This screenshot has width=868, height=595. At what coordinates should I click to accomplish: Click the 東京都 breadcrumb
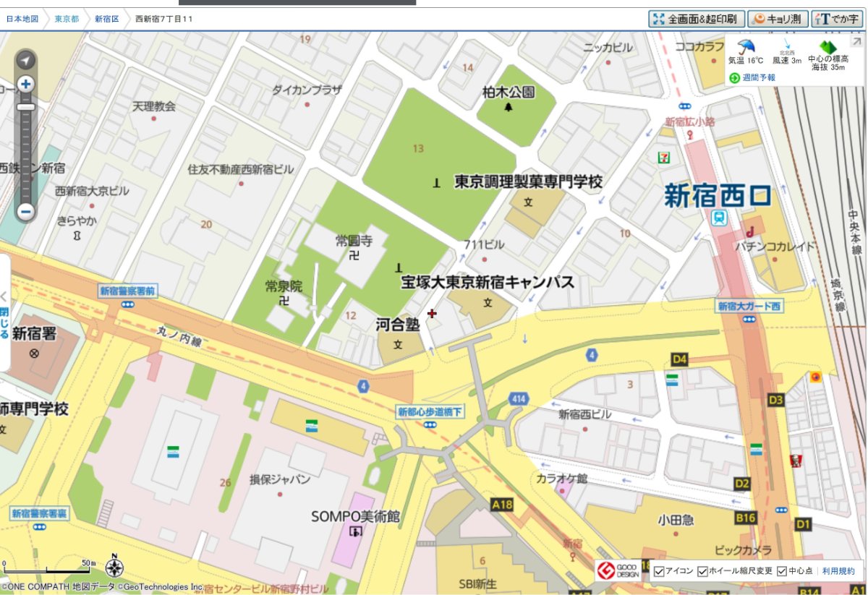click(67, 19)
